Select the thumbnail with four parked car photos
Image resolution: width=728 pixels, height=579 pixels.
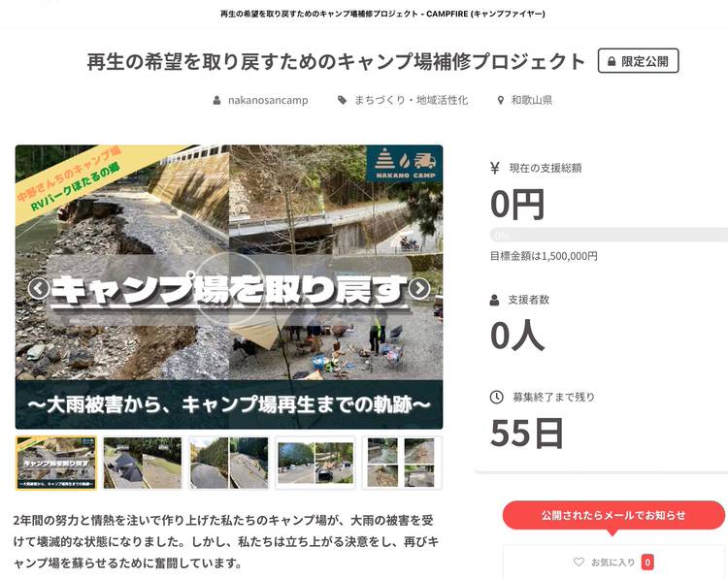point(315,463)
